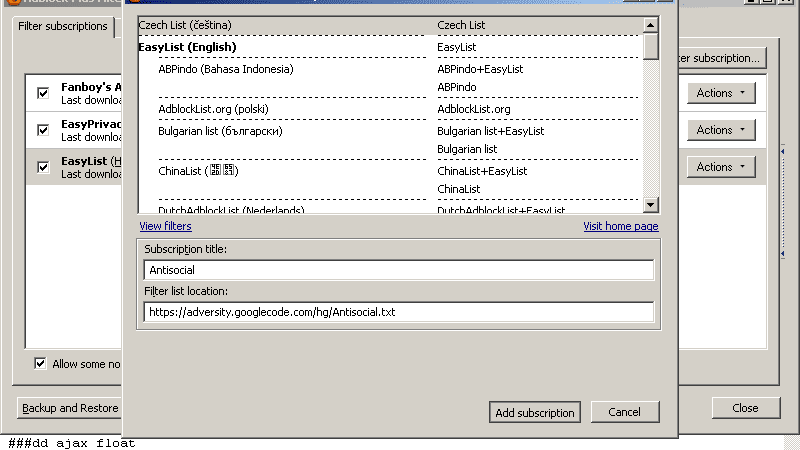The height and width of the screenshot is (450, 800).
Task: Switch to the Filter subscriptions tab
Action: point(63,26)
